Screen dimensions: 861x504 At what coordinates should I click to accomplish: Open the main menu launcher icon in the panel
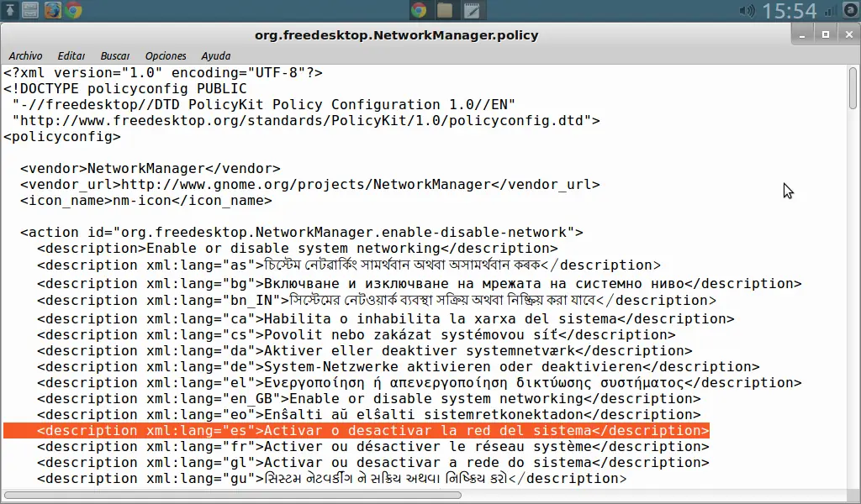[x=10, y=10]
